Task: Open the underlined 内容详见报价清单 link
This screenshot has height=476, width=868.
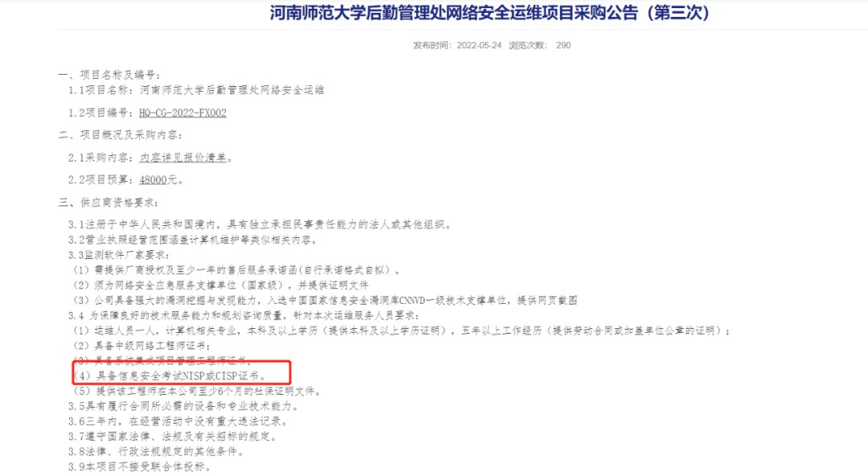Action: click(x=182, y=158)
